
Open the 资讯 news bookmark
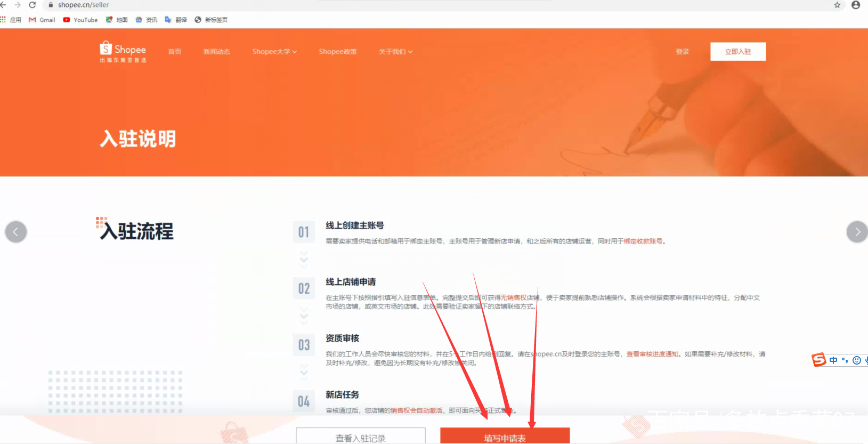tap(147, 20)
